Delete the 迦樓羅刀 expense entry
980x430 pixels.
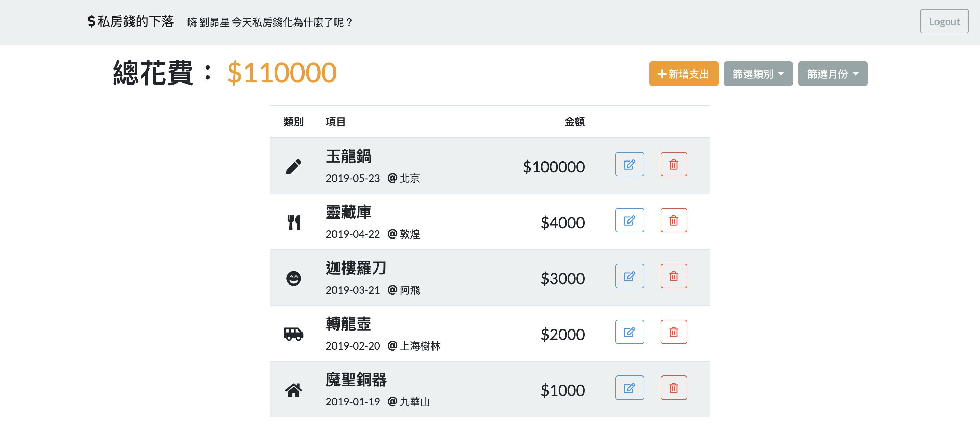[x=674, y=276]
